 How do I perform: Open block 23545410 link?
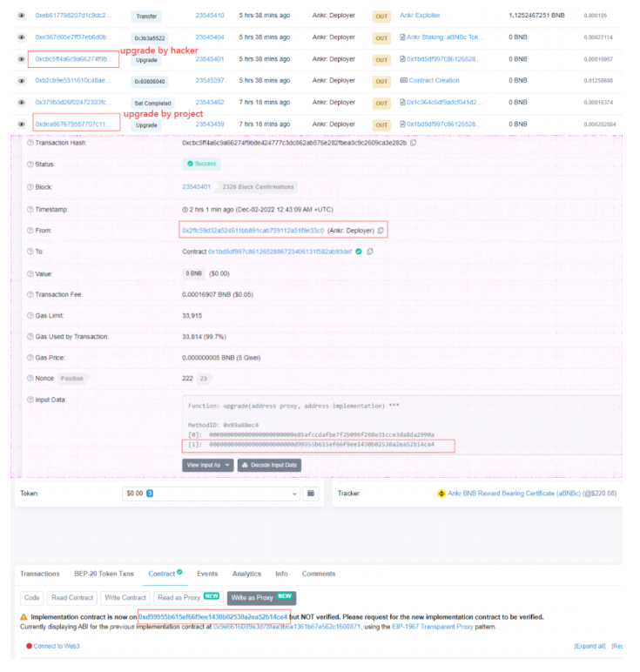(210, 15)
